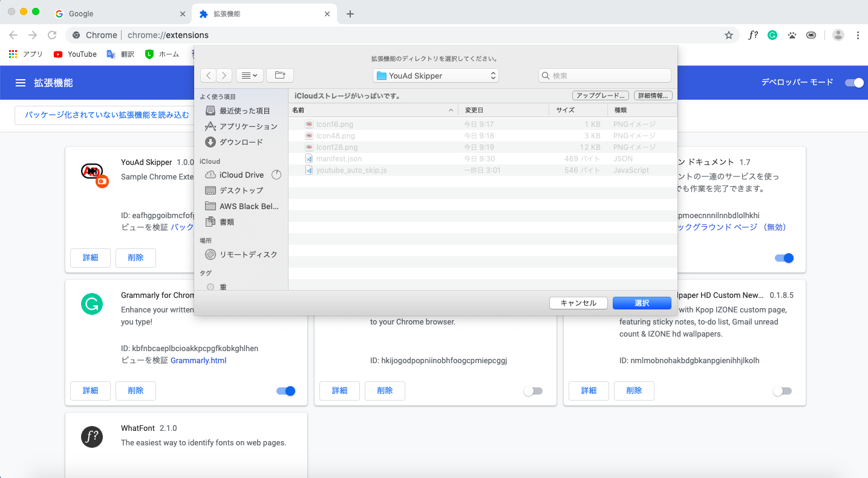Image resolution: width=868 pixels, height=478 pixels.
Task: Open the YouAd Skipper folder path dropdown
Action: pyautogui.click(x=436, y=76)
